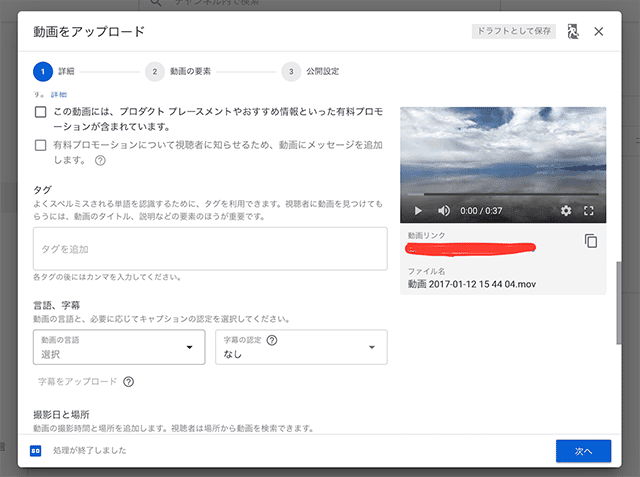The height and width of the screenshot is (477, 640).
Task: Copy the video link
Action: [591, 241]
